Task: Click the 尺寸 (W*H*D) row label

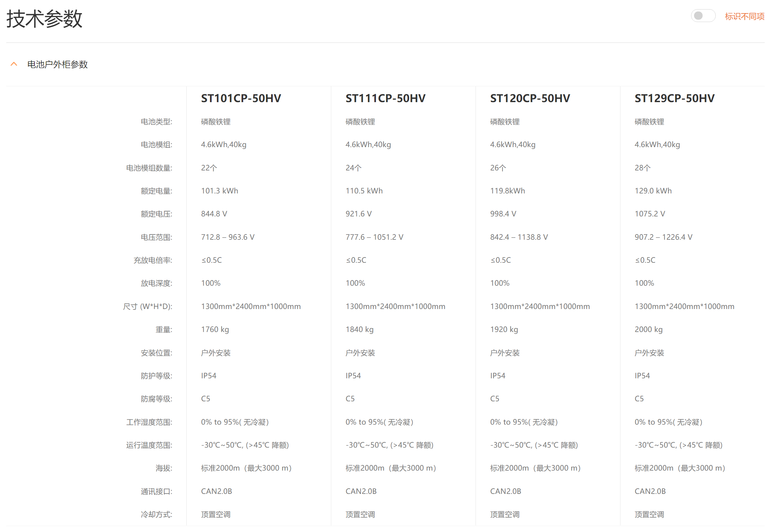Action: coord(148,306)
